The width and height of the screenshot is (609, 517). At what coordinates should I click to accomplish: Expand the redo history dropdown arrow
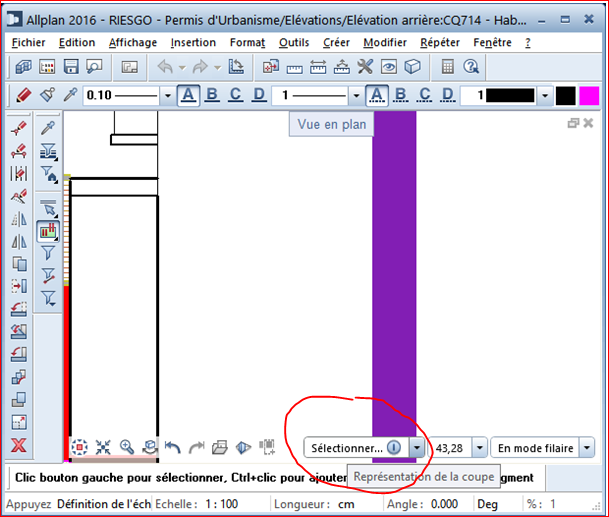pyautogui.click(x=218, y=68)
